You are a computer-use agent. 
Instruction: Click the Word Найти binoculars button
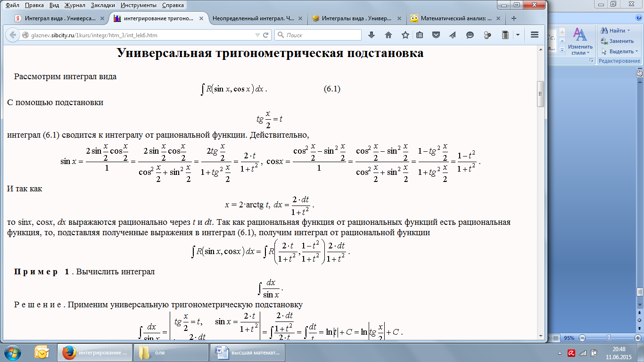point(615,31)
